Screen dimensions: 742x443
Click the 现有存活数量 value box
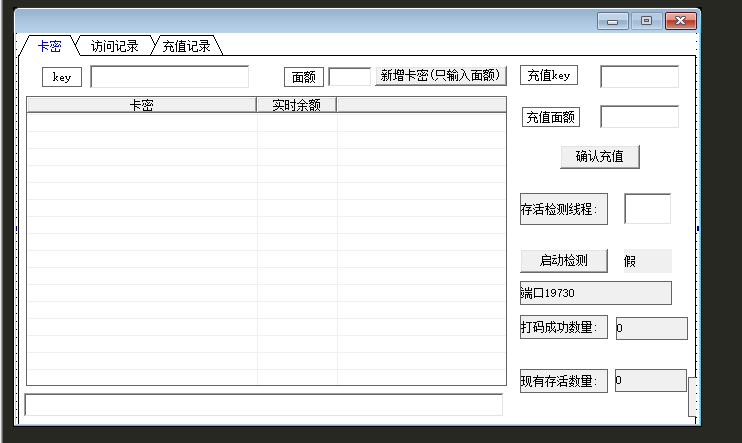pos(651,380)
